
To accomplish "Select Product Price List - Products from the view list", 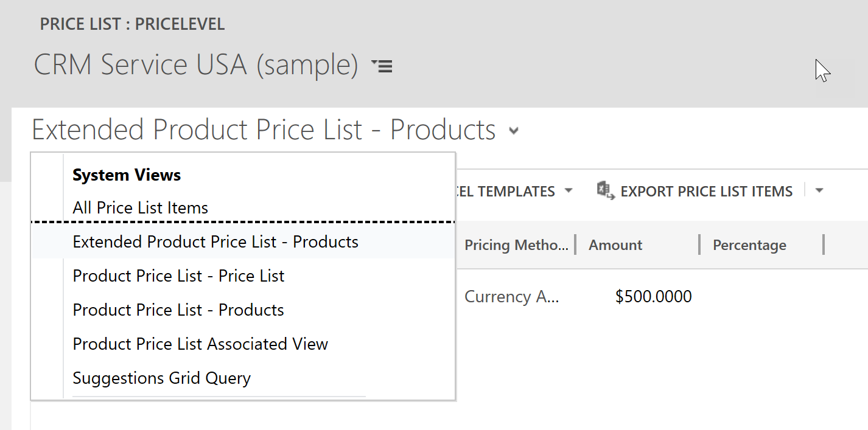I will pyautogui.click(x=178, y=310).
